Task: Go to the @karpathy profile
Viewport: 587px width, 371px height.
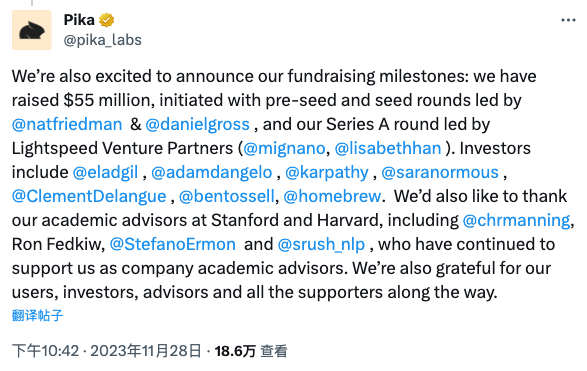Action: point(327,172)
